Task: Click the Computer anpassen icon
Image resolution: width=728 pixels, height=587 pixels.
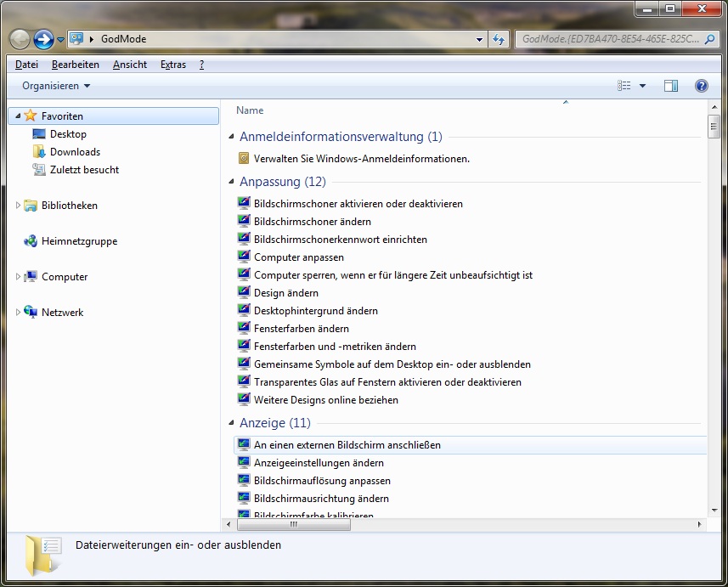Action: point(244,257)
